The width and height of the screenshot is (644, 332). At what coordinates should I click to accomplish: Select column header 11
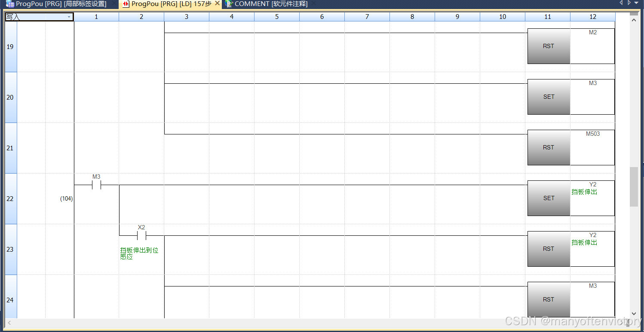tap(548, 17)
